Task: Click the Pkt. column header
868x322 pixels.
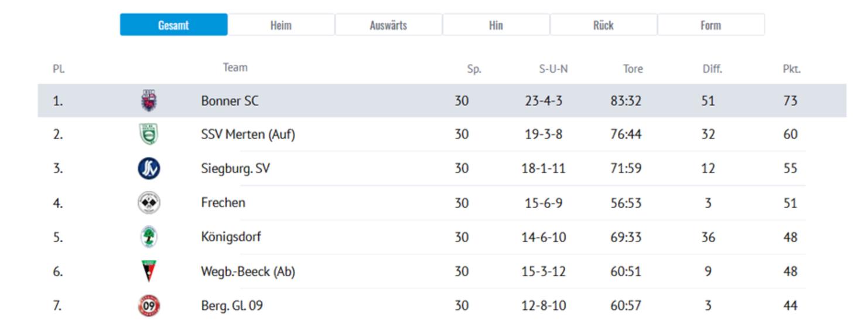Action: point(791,69)
